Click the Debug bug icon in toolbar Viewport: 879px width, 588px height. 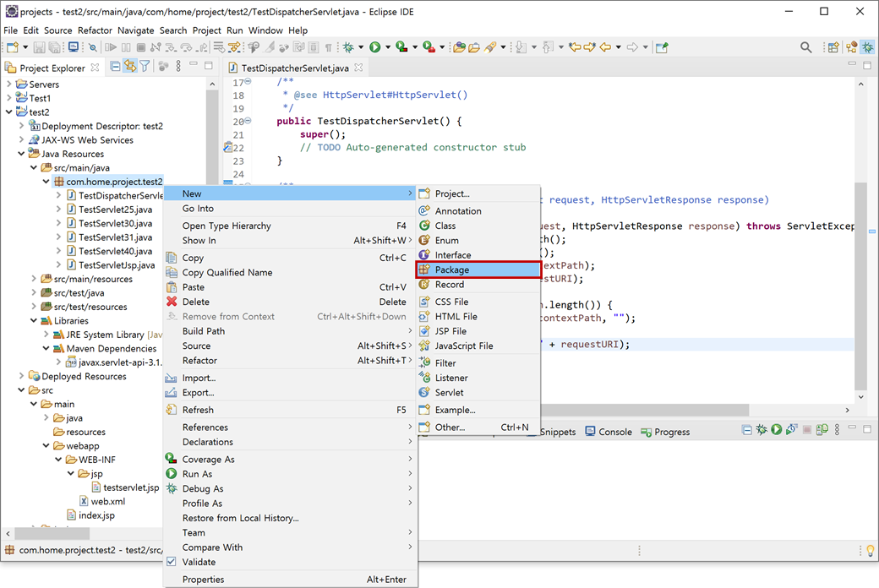pos(348,47)
